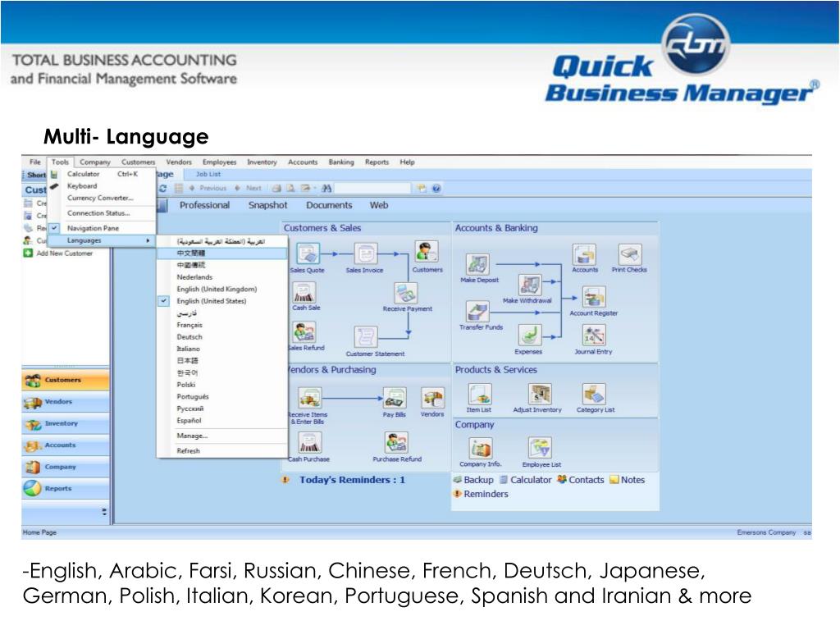Viewport: 840px width, 630px height.
Task: Select Deutsch language
Action: point(189,337)
